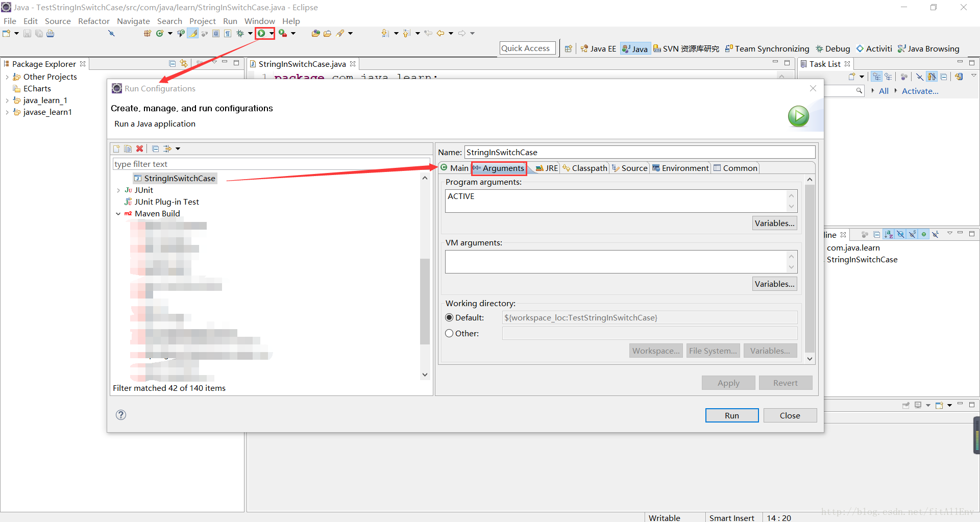The image size is (980, 522).
Task: Open filter launch configurations dropdown arrow
Action: coord(178,149)
